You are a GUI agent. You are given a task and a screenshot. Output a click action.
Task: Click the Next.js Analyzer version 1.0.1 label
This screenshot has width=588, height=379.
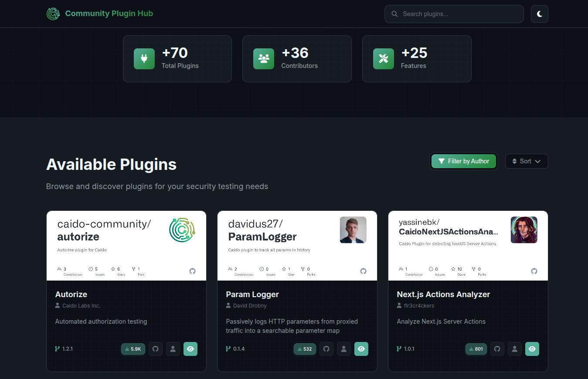pos(409,349)
